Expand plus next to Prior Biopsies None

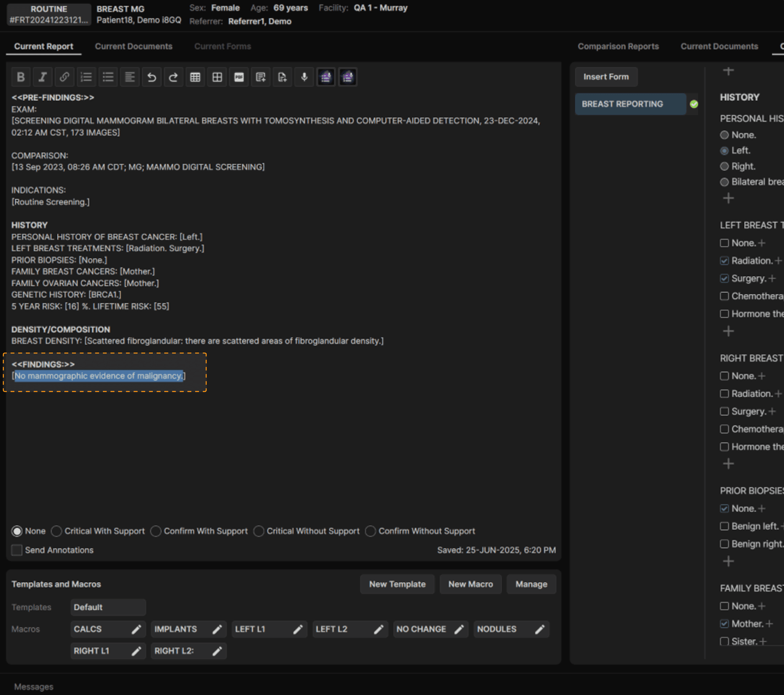(762, 508)
